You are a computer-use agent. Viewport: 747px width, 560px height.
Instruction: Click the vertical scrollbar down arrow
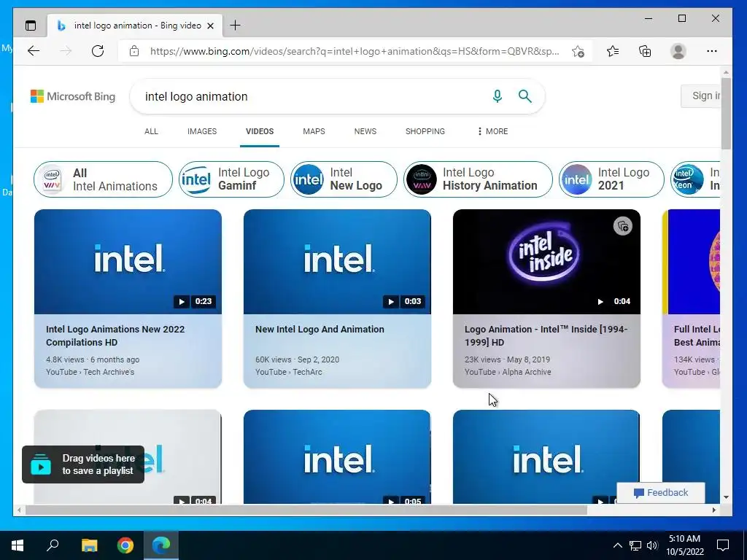[x=726, y=497]
